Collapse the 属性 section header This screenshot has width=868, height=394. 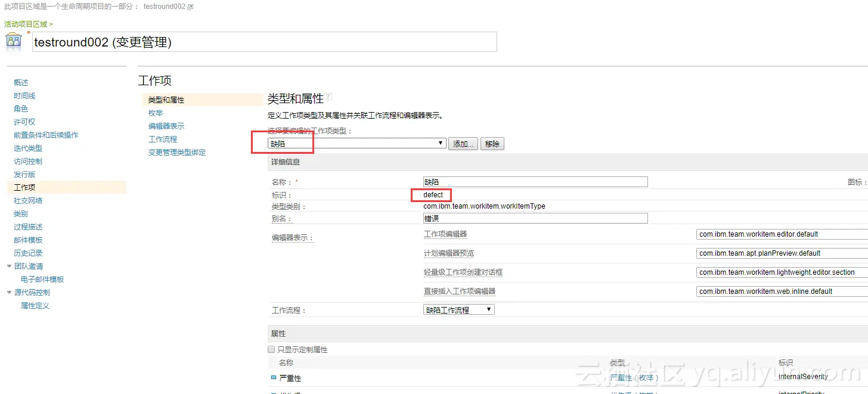coord(568,334)
